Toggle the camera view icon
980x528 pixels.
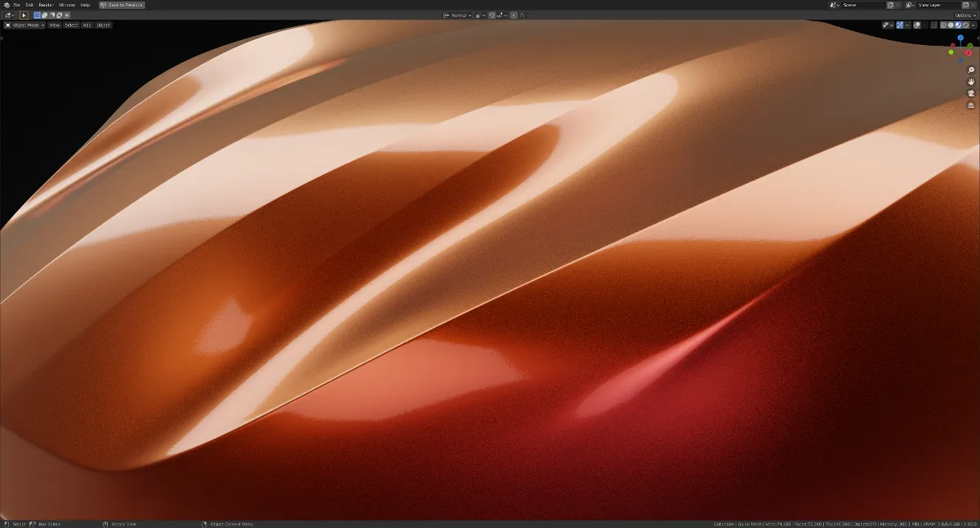(971, 93)
